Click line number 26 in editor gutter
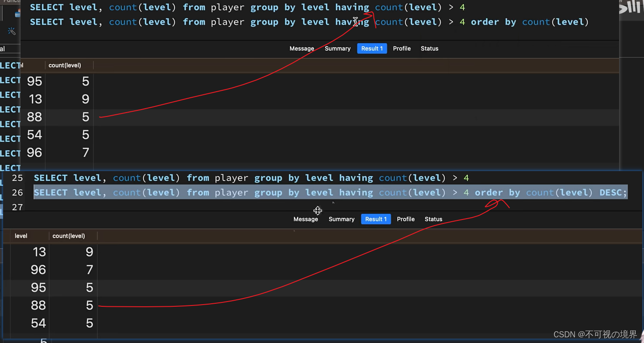 pos(17,192)
